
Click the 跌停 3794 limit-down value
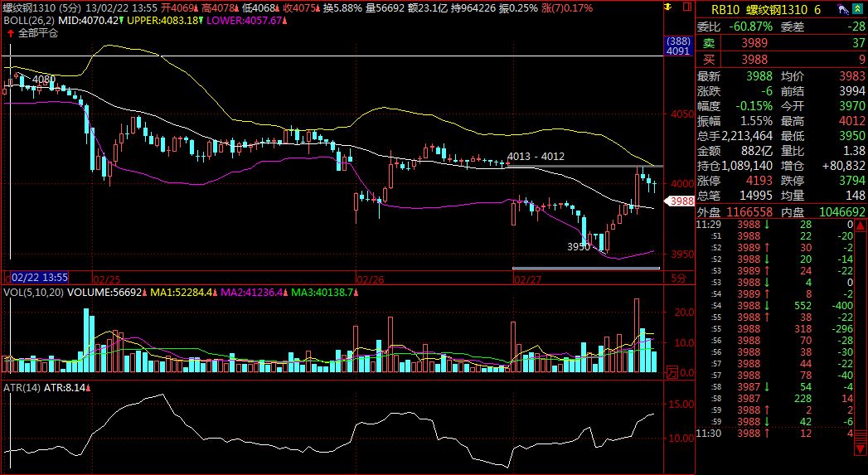tap(852, 181)
